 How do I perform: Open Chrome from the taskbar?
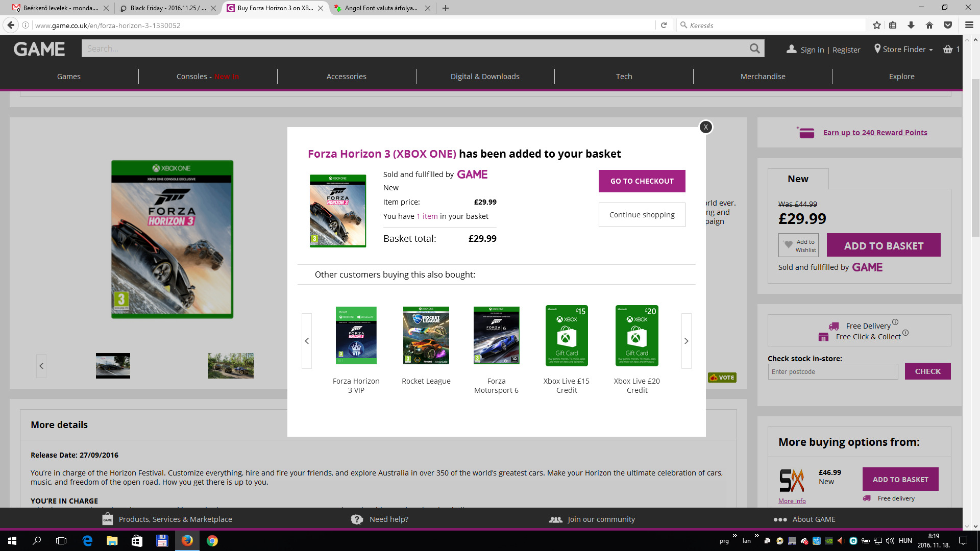point(212,541)
